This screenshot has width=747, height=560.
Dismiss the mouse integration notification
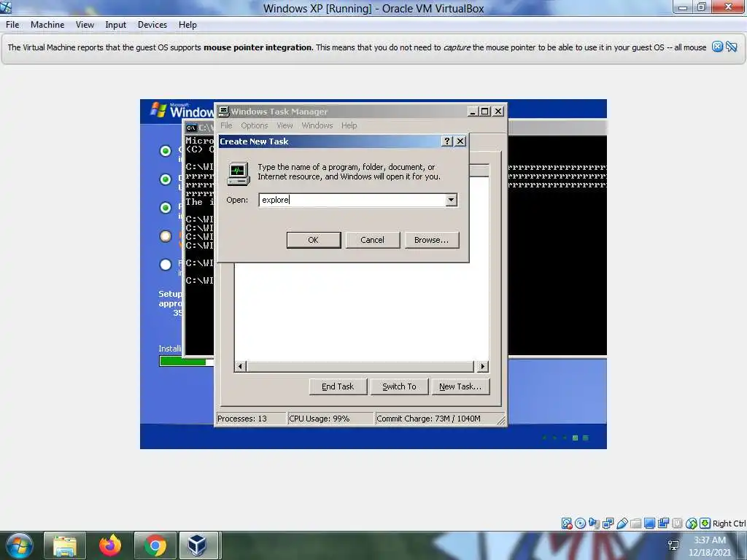718,47
